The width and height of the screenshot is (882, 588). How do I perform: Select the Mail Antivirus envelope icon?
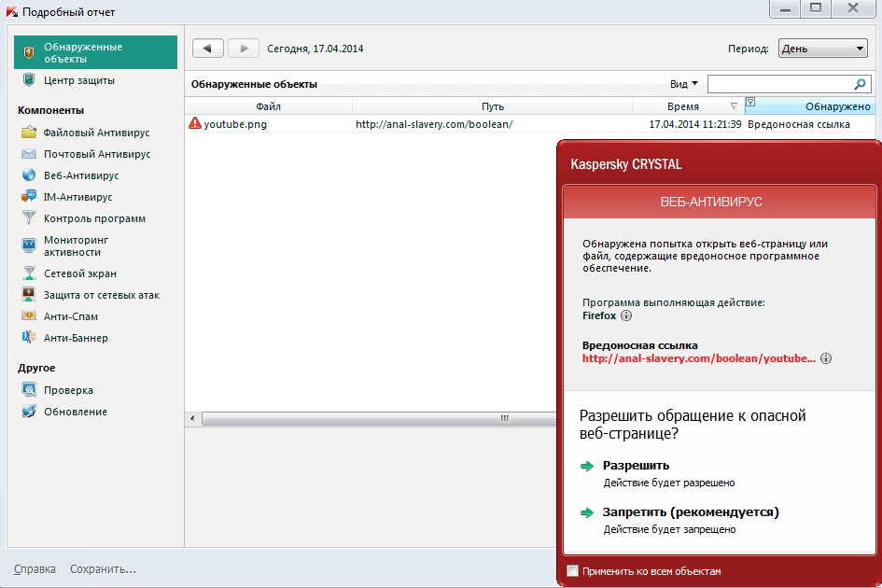coord(28,154)
